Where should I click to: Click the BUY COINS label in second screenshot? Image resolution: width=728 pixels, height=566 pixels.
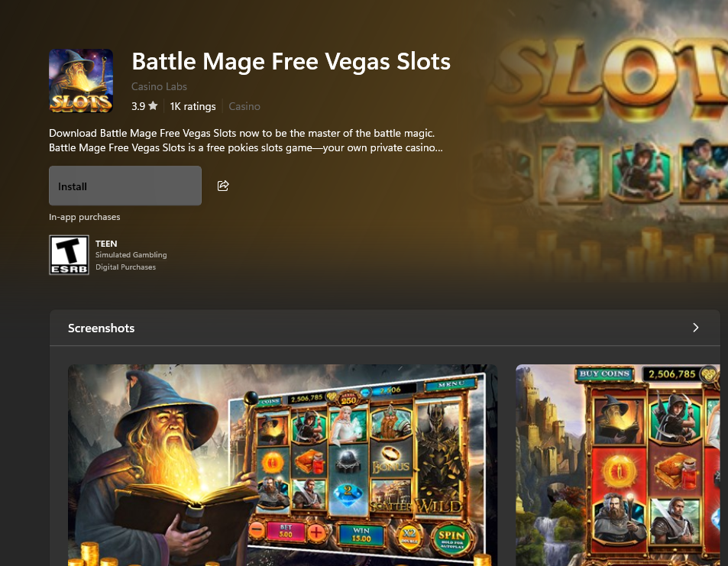[604, 374]
